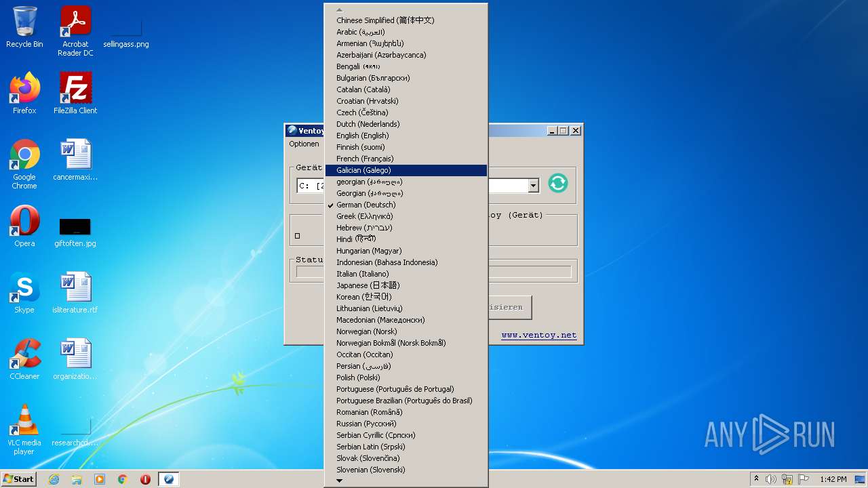Switch language to Bulgarian
Viewport: 868px width, 488px height.
point(406,78)
